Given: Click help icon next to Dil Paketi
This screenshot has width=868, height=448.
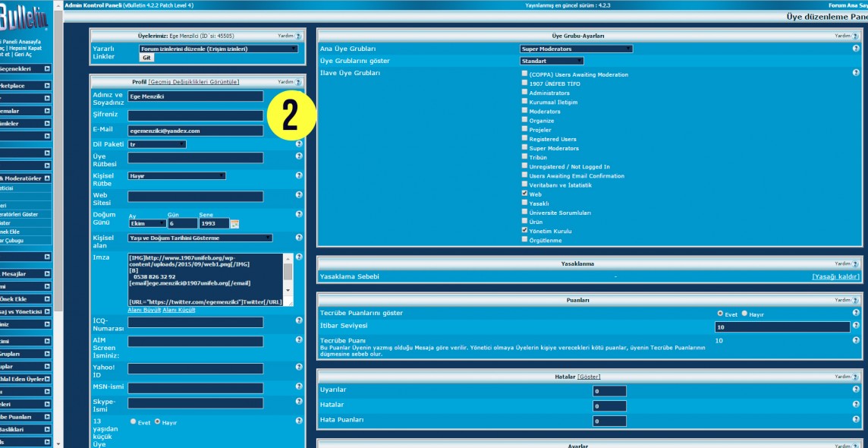Looking at the screenshot, I should 299,144.
